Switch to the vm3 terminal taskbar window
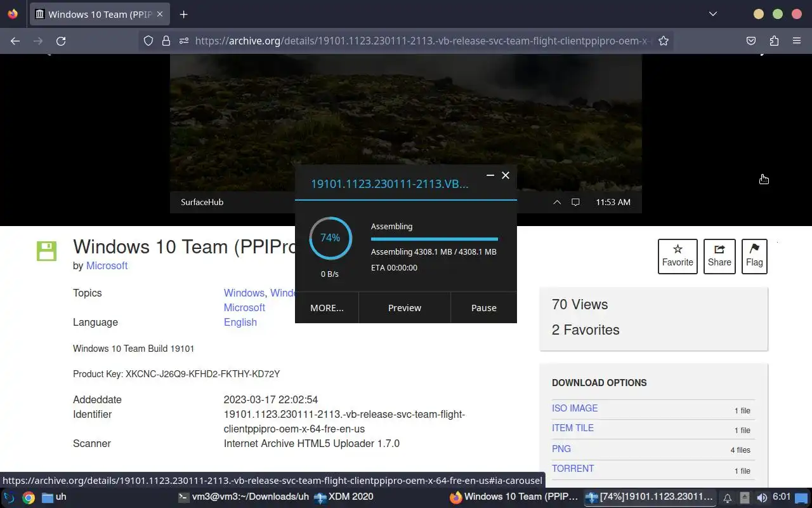 [244, 497]
